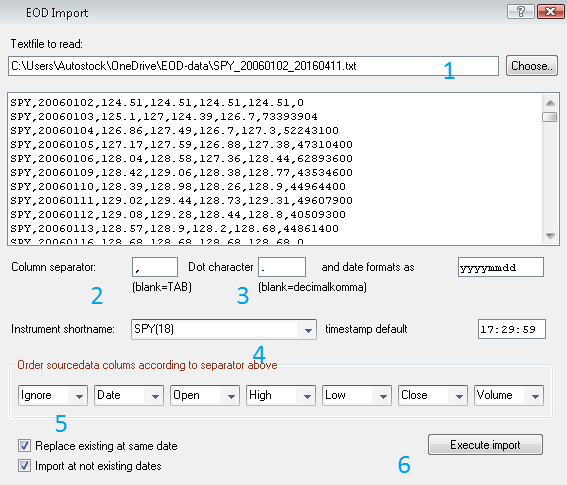The image size is (567, 485).
Task: Click the preview line SPY,20060109
Action: click(x=181, y=173)
